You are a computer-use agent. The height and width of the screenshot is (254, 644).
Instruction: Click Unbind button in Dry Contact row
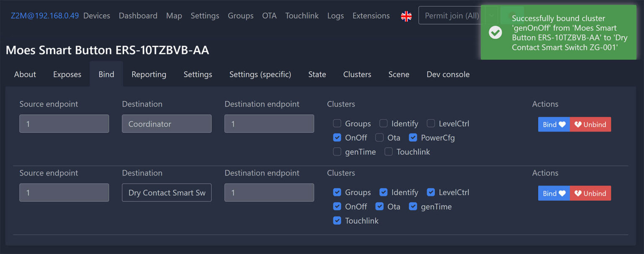590,193
